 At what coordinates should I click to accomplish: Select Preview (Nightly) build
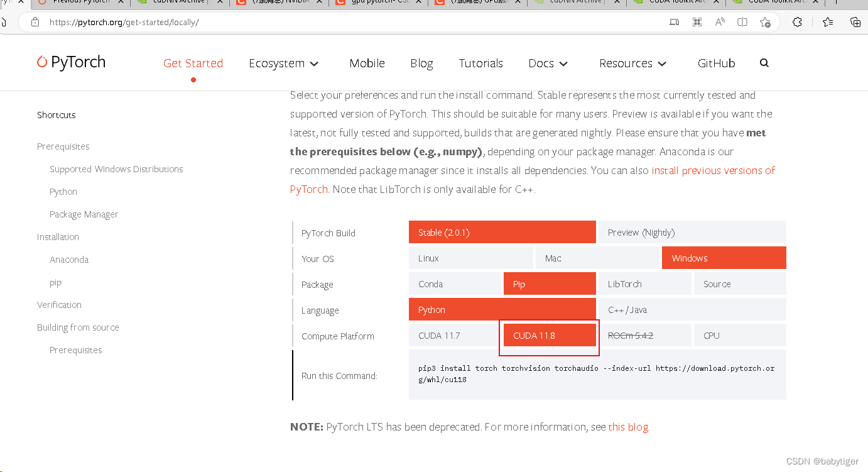click(x=692, y=232)
